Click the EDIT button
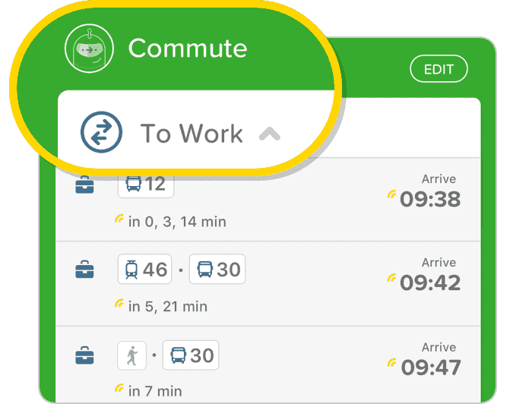Image resolution: width=532 pixels, height=404 pixels. tap(439, 69)
